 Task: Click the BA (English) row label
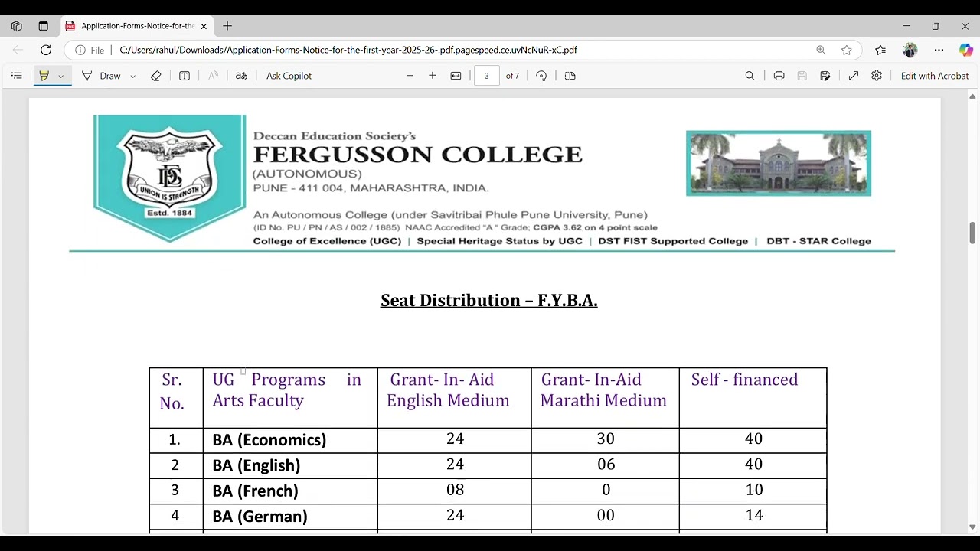(x=256, y=465)
